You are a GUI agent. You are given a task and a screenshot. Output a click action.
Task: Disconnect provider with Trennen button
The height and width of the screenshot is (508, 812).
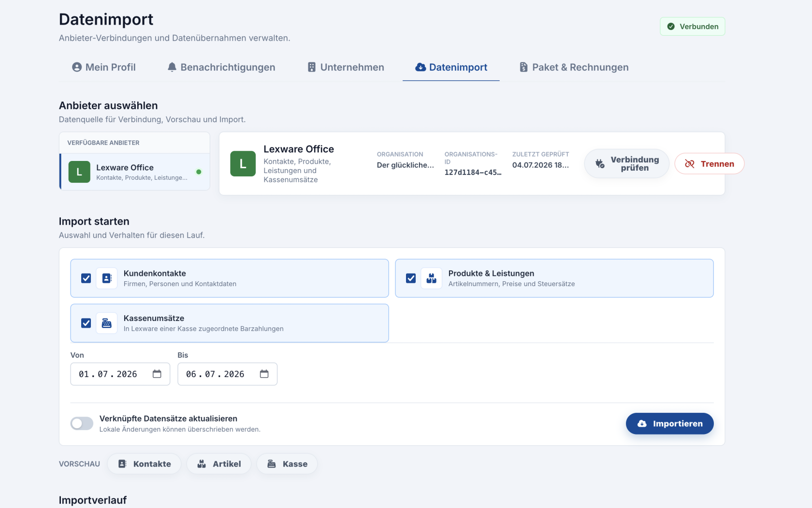[x=709, y=164]
